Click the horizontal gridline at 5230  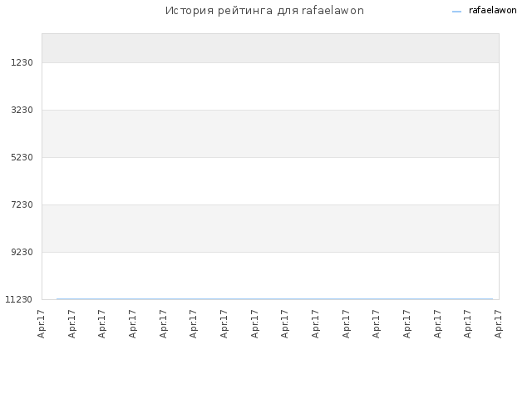click(x=270, y=157)
